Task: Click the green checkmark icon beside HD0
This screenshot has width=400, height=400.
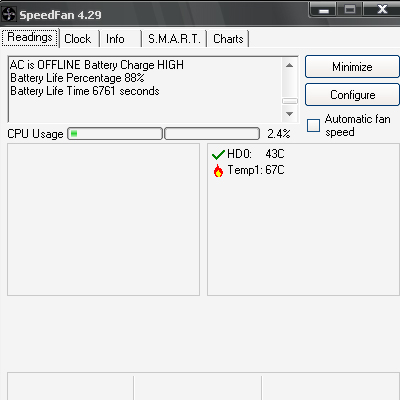Action: pyautogui.click(x=218, y=154)
